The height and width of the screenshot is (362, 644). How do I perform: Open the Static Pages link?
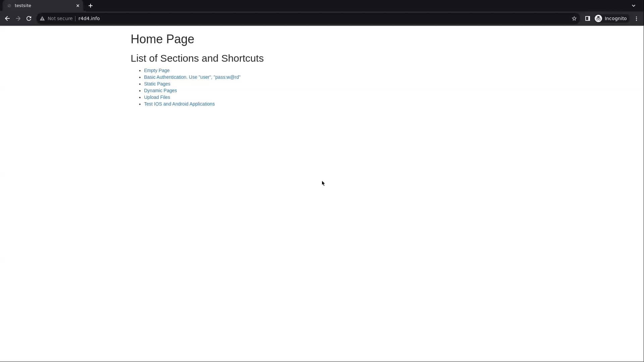(x=157, y=84)
